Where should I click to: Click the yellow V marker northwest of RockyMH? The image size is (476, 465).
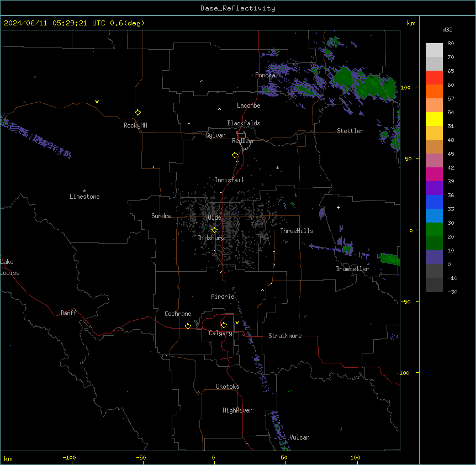pyautogui.click(x=97, y=102)
